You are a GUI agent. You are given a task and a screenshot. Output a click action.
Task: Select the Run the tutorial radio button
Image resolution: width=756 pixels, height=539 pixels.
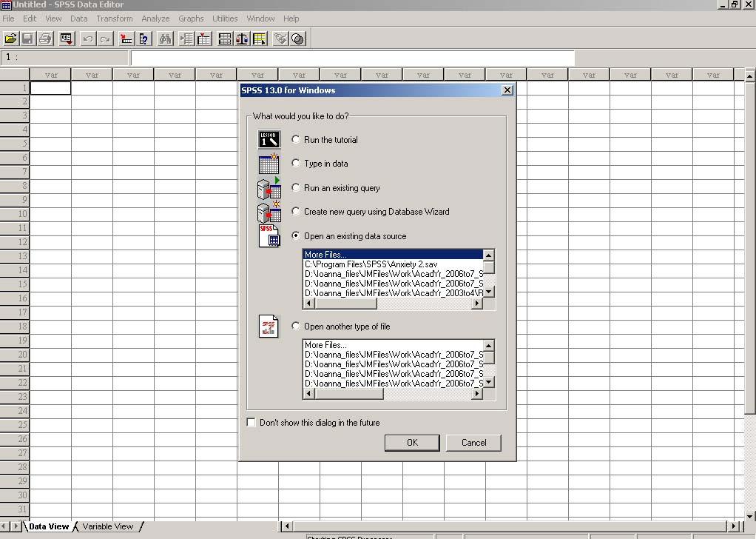[x=296, y=139]
